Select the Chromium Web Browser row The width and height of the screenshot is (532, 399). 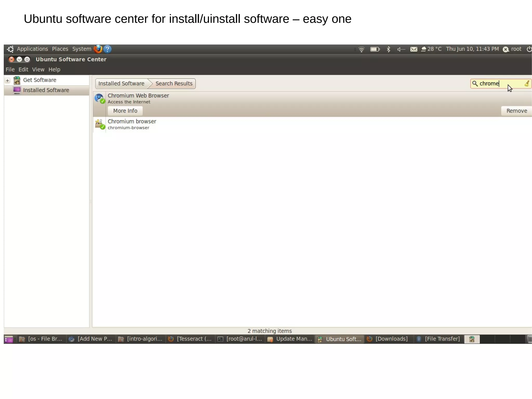coord(312,104)
